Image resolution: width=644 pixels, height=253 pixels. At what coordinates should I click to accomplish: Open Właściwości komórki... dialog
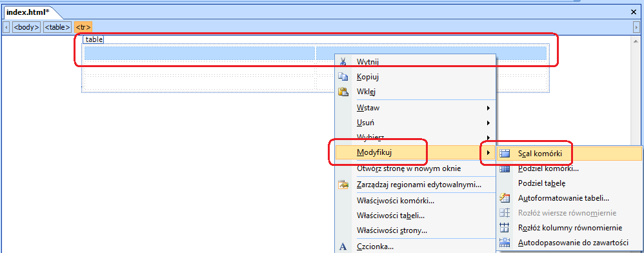416,201
